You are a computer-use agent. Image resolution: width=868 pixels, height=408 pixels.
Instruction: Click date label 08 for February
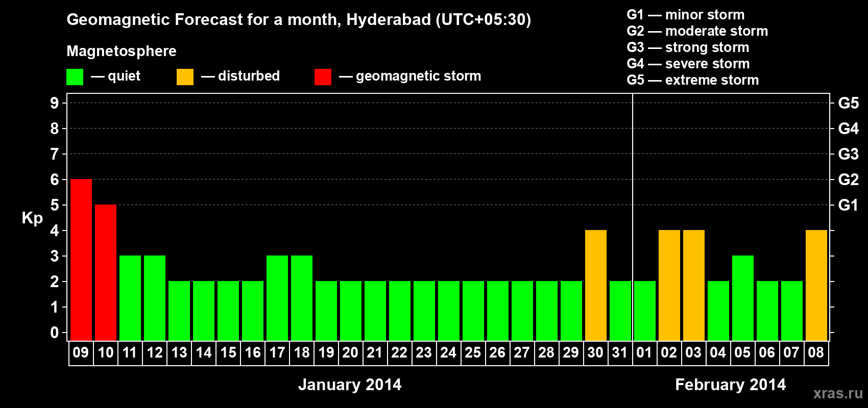816,353
